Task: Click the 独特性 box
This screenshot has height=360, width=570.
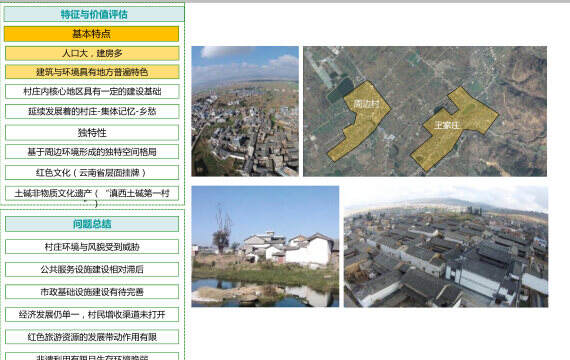Action: coord(92,133)
